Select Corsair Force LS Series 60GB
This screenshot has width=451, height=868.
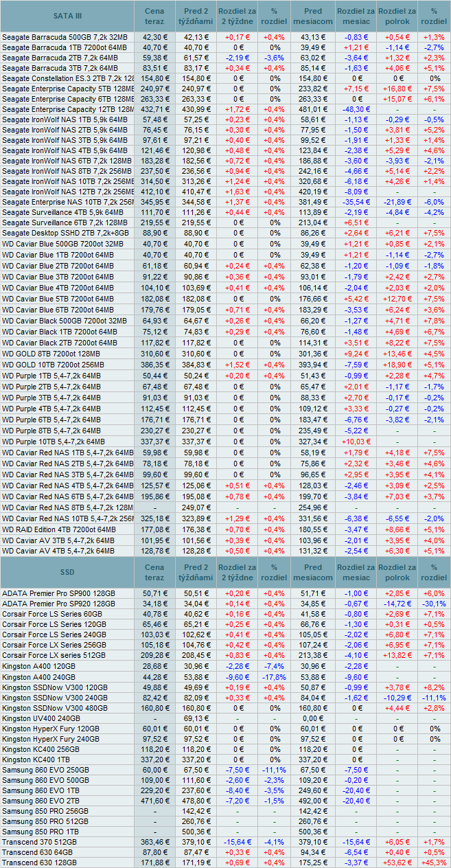pyautogui.click(x=52, y=614)
